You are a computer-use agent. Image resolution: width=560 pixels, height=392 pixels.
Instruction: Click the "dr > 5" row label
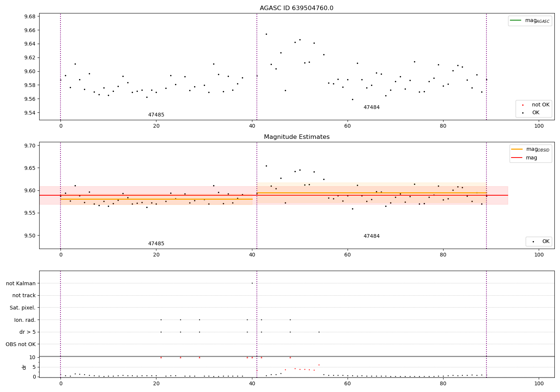click(28, 332)
